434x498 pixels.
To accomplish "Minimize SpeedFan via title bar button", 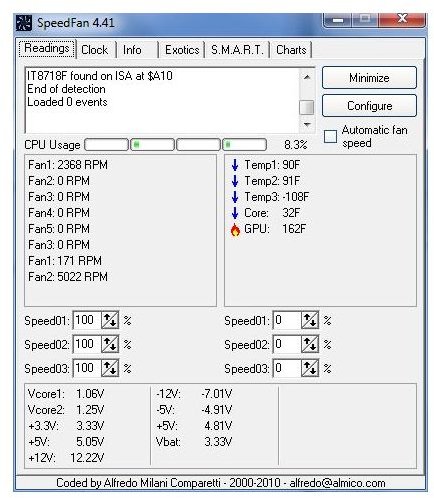I will point(338,19).
